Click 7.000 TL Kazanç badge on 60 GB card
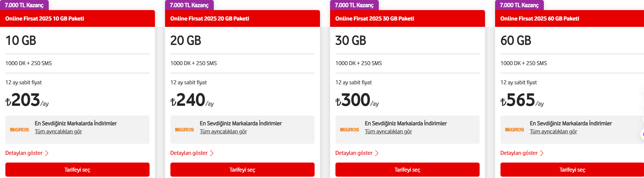 point(519,5)
